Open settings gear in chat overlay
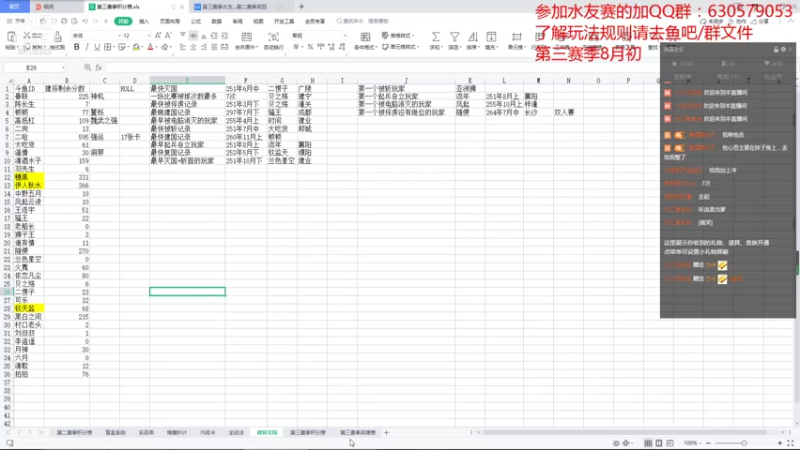The width and height of the screenshot is (800, 450). point(783,49)
